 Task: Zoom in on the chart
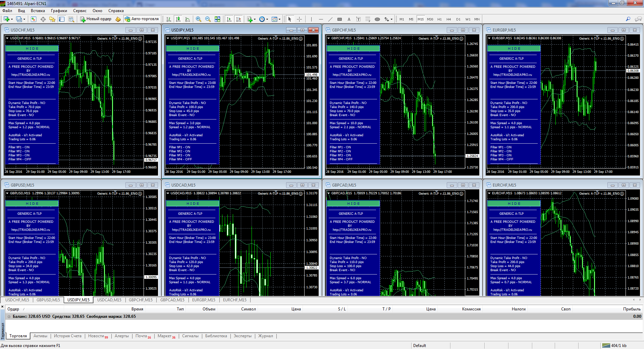[x=199, y=19]
